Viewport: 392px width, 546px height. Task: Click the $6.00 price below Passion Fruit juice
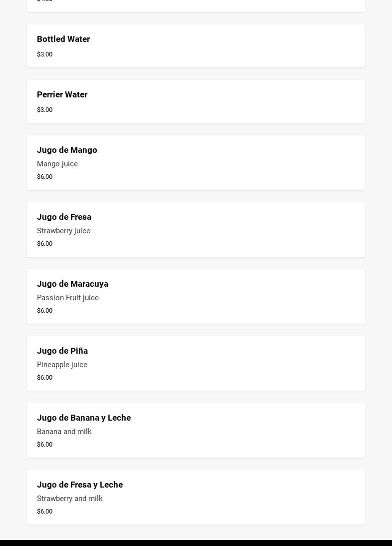(x=44, y=311)
